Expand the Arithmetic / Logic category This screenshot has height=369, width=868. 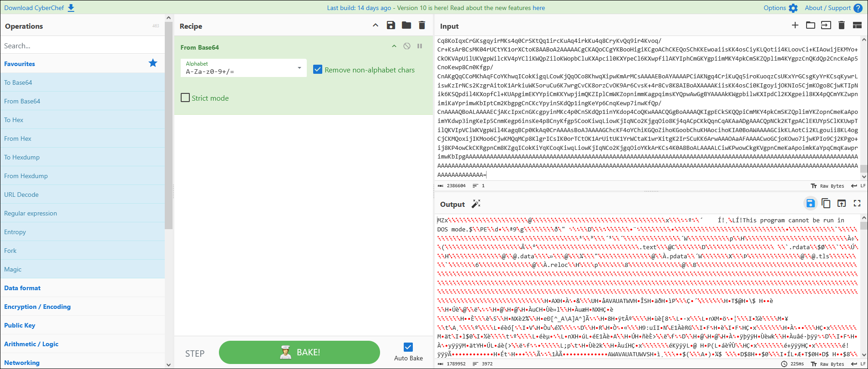(x=82, y=344)
